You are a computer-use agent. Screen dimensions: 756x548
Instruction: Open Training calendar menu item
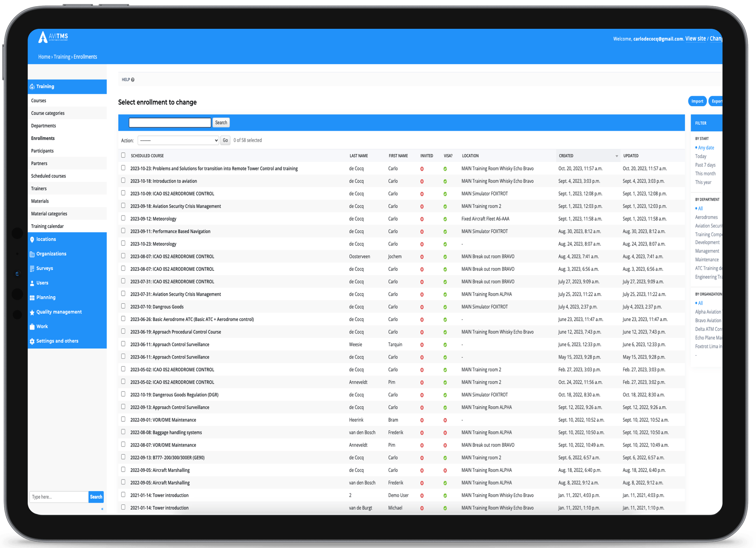click(x=47, y=226)
